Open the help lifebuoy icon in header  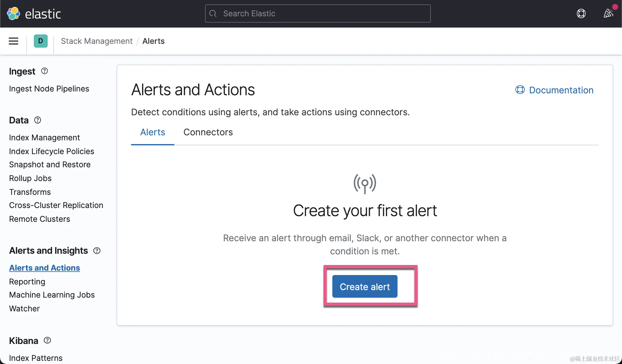pyautogui.click(x=581, y=13)
